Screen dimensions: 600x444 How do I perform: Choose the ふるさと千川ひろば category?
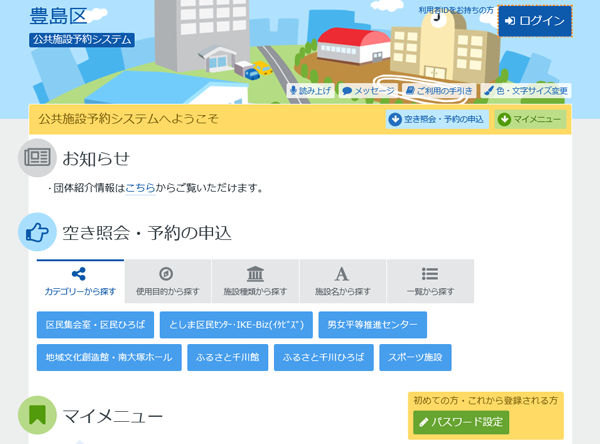tap(324, 357)
